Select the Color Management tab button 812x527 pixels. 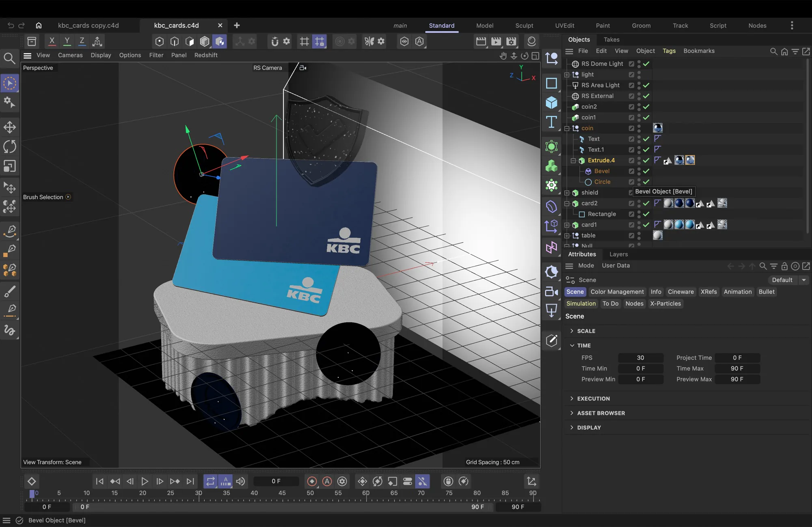point(617,292)
